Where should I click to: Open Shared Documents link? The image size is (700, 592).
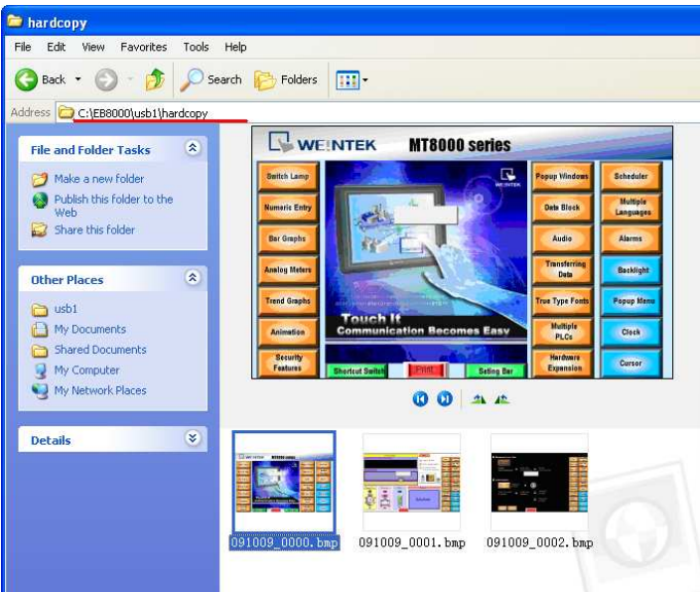coord(100,350)
